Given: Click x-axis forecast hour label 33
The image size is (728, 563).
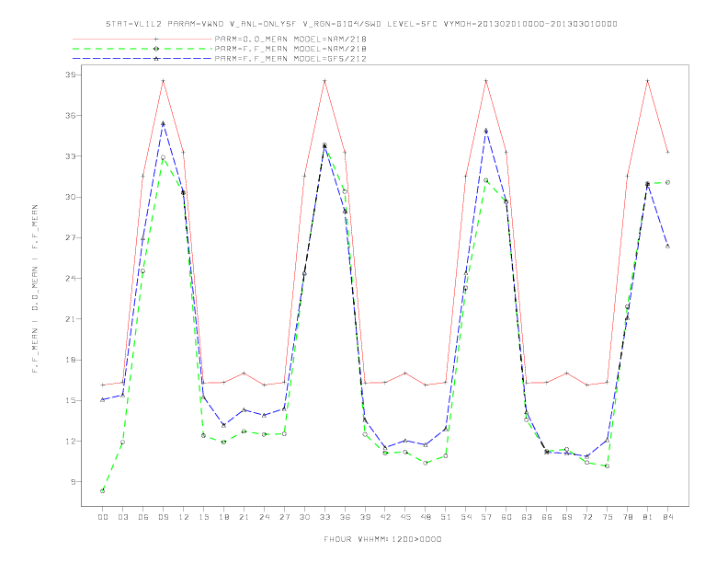Looking at the screenshot, I should [324, 517].
